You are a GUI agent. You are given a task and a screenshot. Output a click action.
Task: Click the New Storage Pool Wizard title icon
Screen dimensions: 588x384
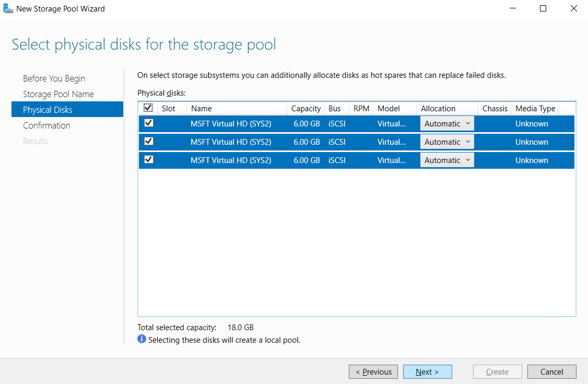point(8,8)
